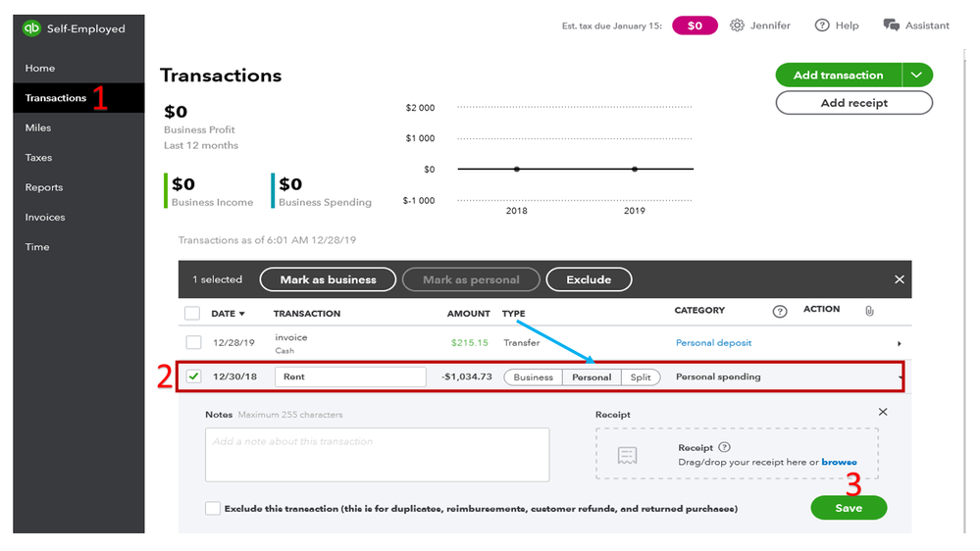Click the Category help question icon
Image resolution: width=980 pixels, height=551 pixels.
(x=780, y=312)
